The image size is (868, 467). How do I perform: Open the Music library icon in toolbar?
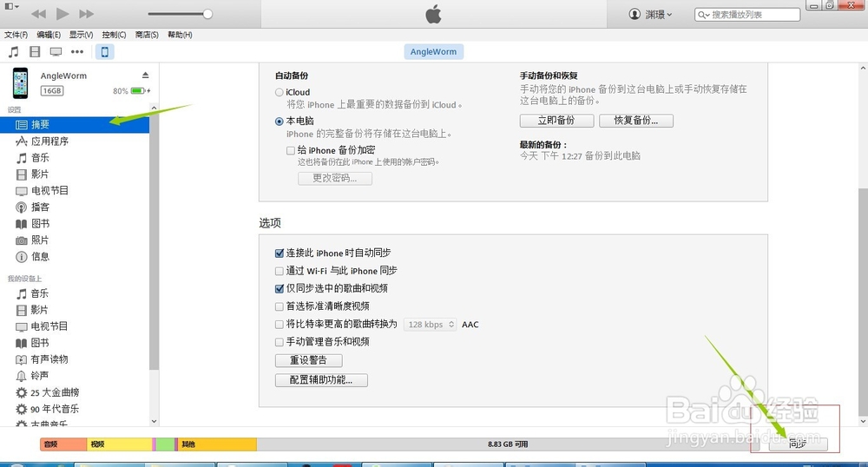13,52
